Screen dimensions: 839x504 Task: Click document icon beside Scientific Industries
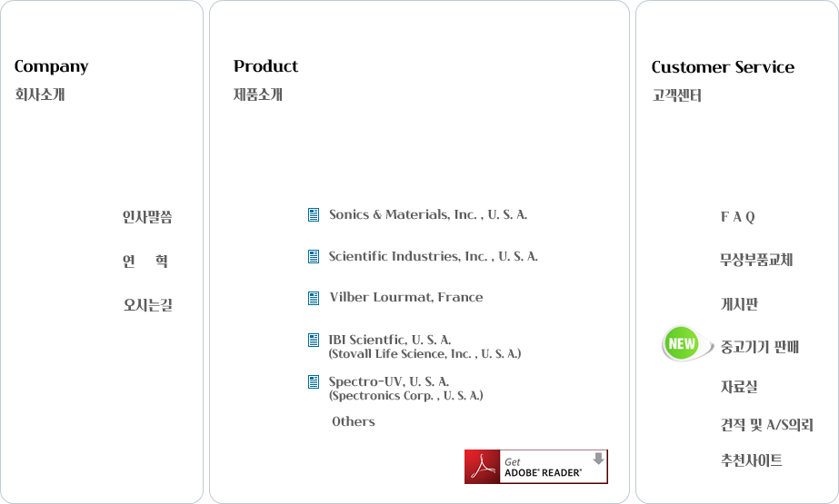pos(314,257)
